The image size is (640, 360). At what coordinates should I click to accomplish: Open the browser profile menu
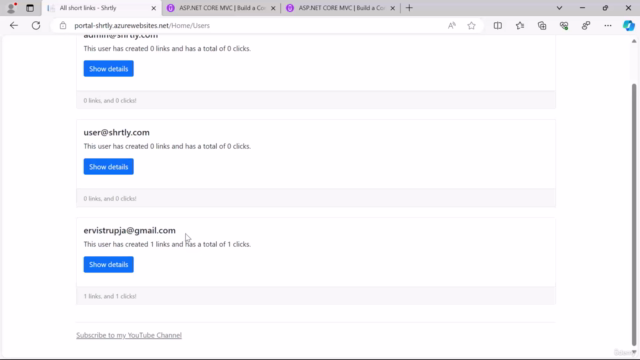[11, 8]
